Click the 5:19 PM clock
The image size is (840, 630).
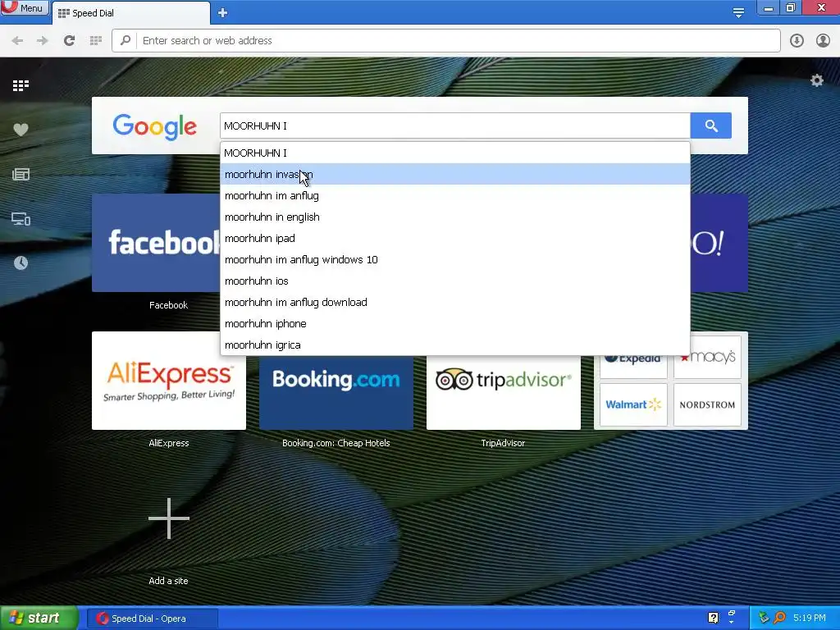click(810, 618)
